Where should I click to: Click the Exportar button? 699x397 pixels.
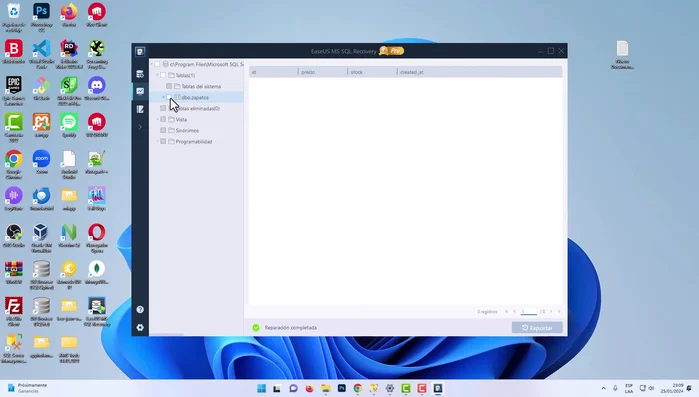click(x=537, y=327)
